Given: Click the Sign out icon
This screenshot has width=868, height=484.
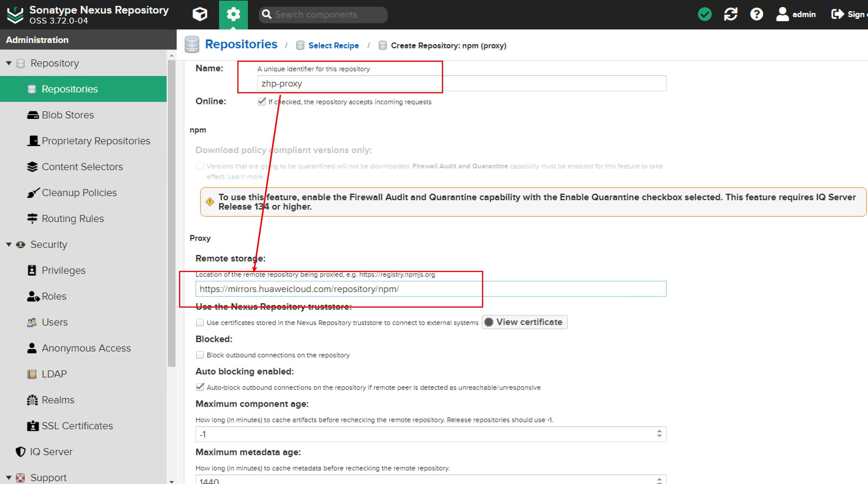Looking at the screenshot, I should pos(837,14).
